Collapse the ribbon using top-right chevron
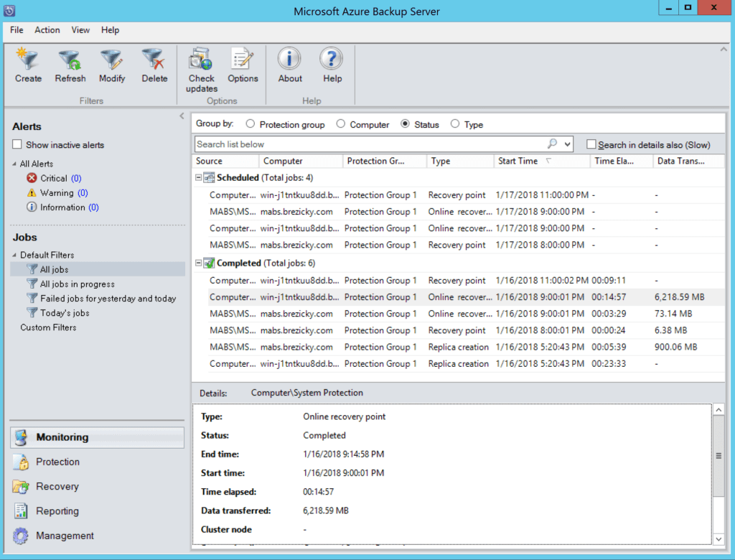The width and height of the screenshot is (735, 560). tap(724, 49)
